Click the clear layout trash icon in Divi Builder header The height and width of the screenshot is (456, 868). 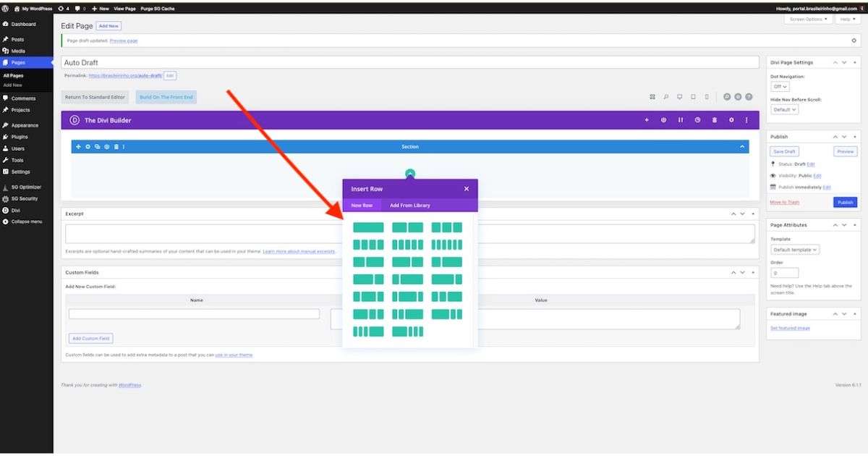(x=715, y=120)
